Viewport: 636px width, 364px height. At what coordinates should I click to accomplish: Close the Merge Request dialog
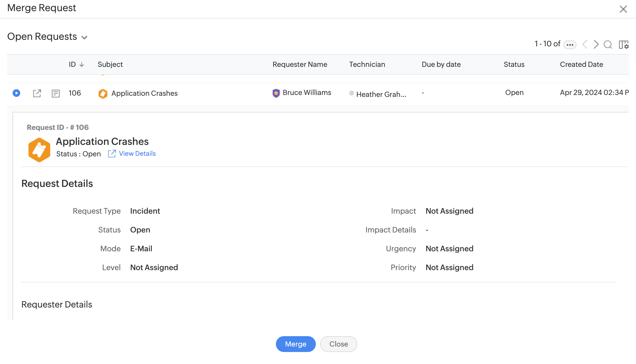pos(623,9)
